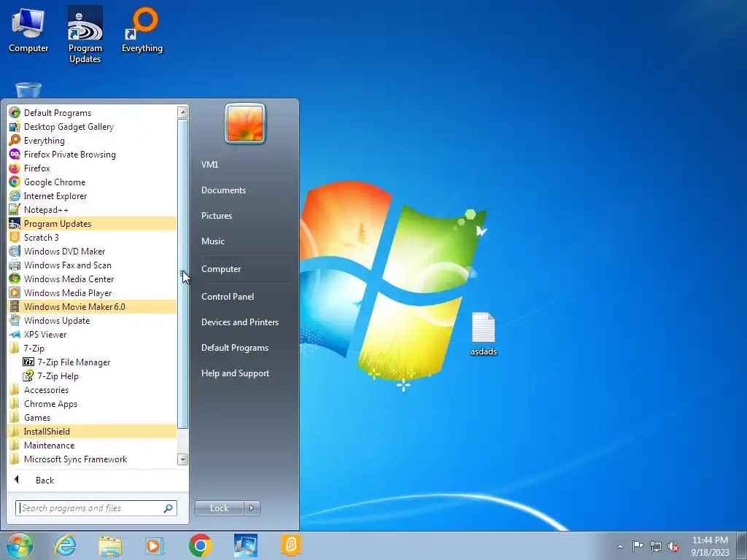Image resolution: width=747 pixels, height=560 pixels.
Task: Open Windows Explorer folder on taskbar
Action: tap(110, 545)
